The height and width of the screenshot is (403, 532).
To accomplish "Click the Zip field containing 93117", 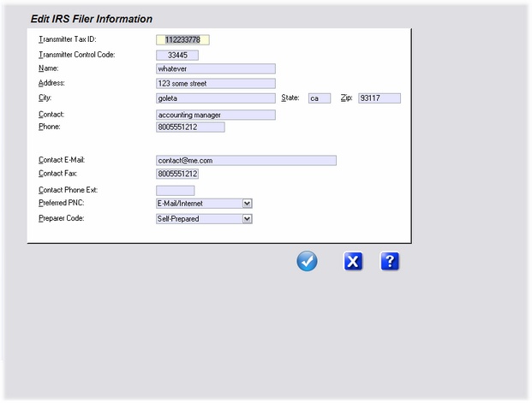I will click(x=380, y=98).
